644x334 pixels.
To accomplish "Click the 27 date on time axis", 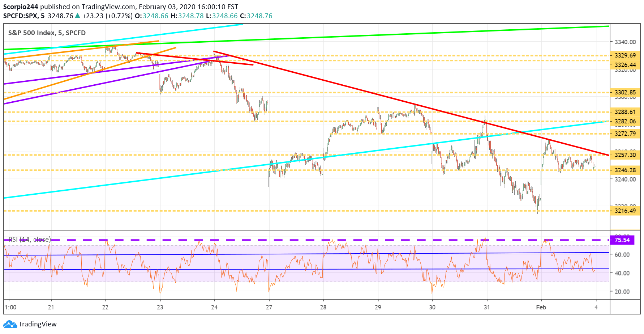I will (x=269, y=307).
